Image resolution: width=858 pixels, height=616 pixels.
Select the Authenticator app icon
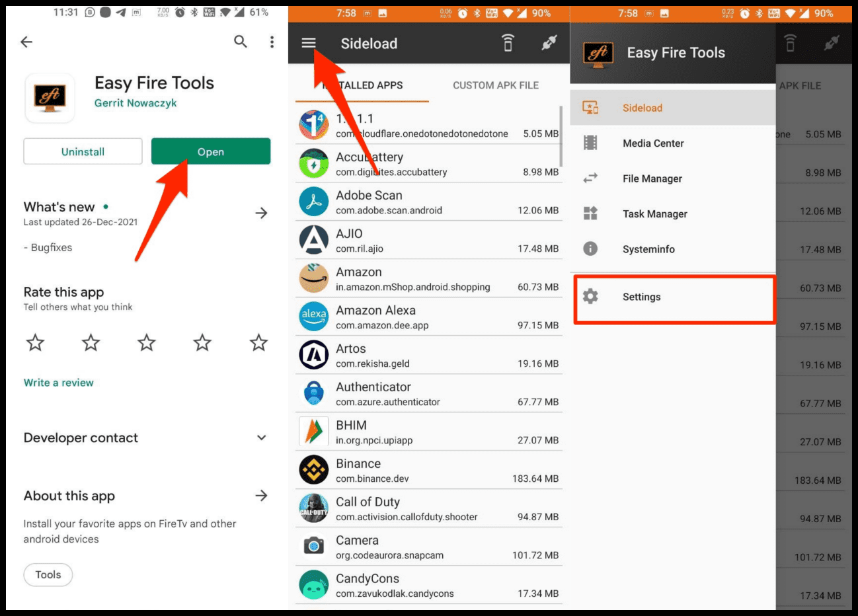pos(314,394)
